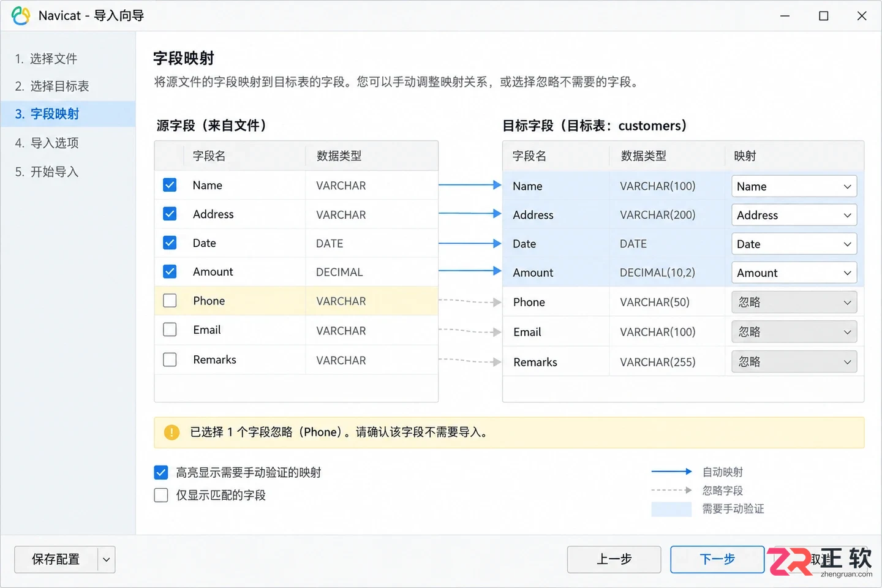Check the Email source field checkbox
The height and width of the screenshot is (588, 882).
tap(170, 330)
